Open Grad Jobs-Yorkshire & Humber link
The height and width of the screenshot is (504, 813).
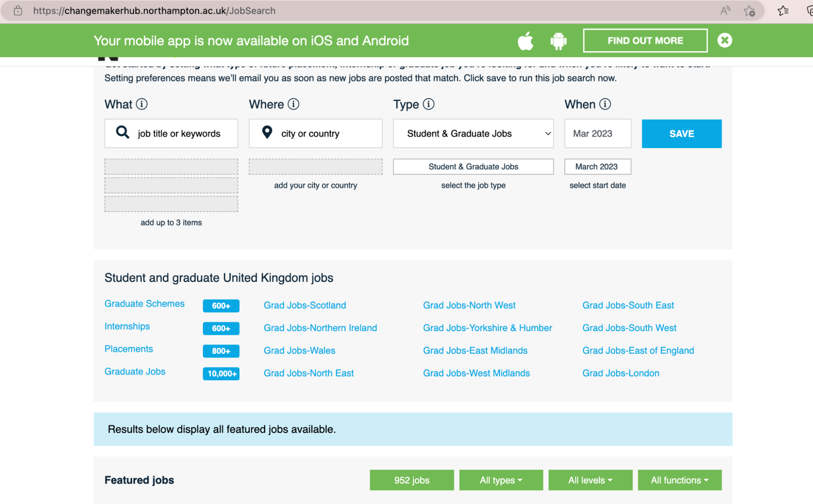[x=487, y=328]
